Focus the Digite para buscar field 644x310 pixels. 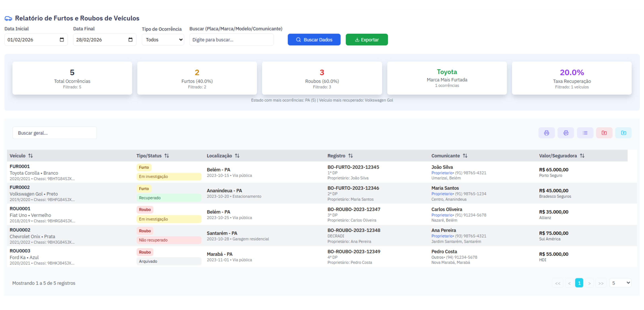[232, 40]
